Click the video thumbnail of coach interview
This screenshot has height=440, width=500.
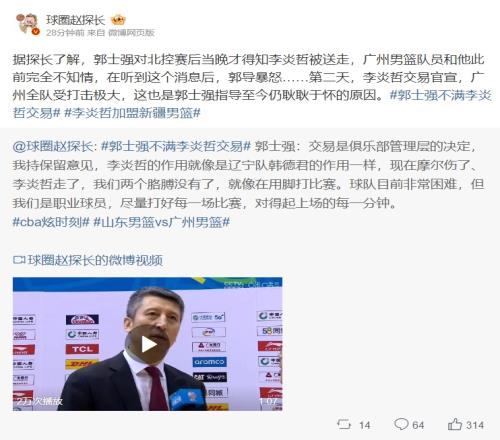(x=148, y=344)
